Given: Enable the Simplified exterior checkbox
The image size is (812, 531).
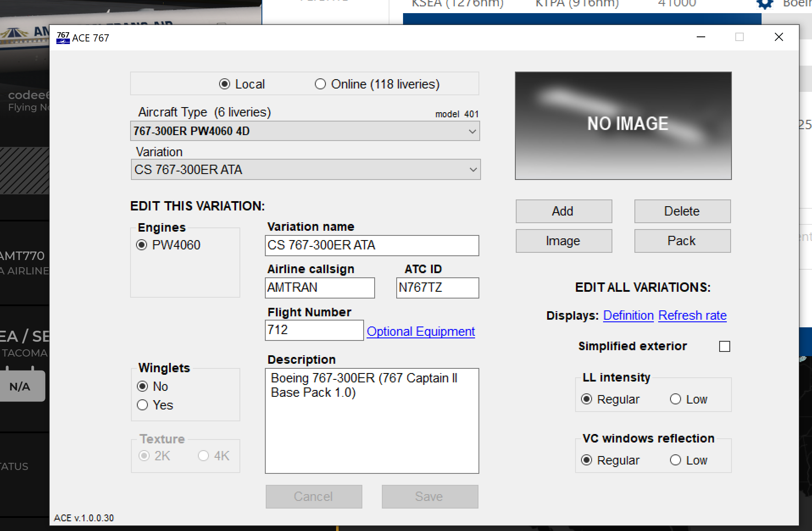Looking at the screenshot, I should pyautogui.click(x=724, y=346).
